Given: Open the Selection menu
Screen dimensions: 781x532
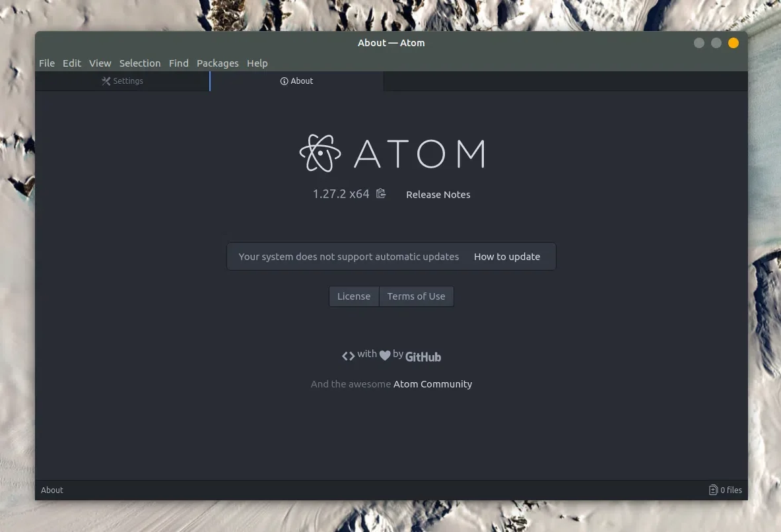Looking at the screenshot, I should pos(140,63).
